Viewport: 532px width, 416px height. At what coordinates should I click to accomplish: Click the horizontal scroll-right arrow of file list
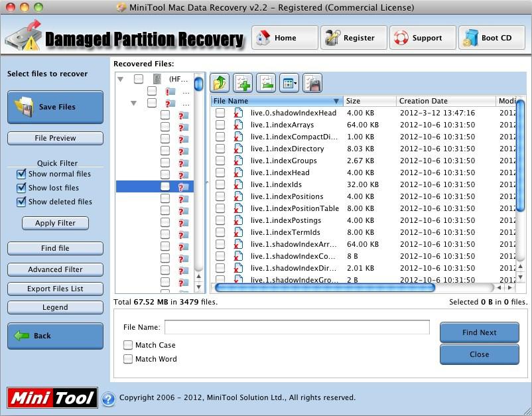point(509,288)
